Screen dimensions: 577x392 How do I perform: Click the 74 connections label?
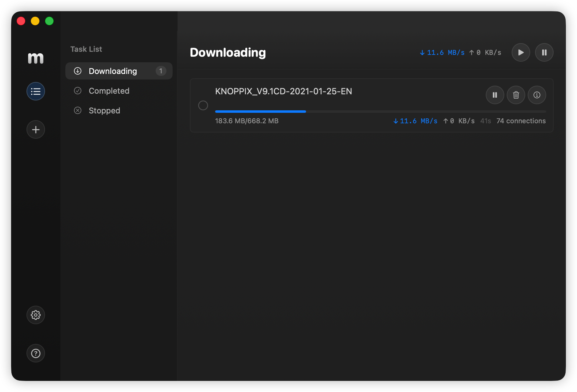tap(521, 121)
